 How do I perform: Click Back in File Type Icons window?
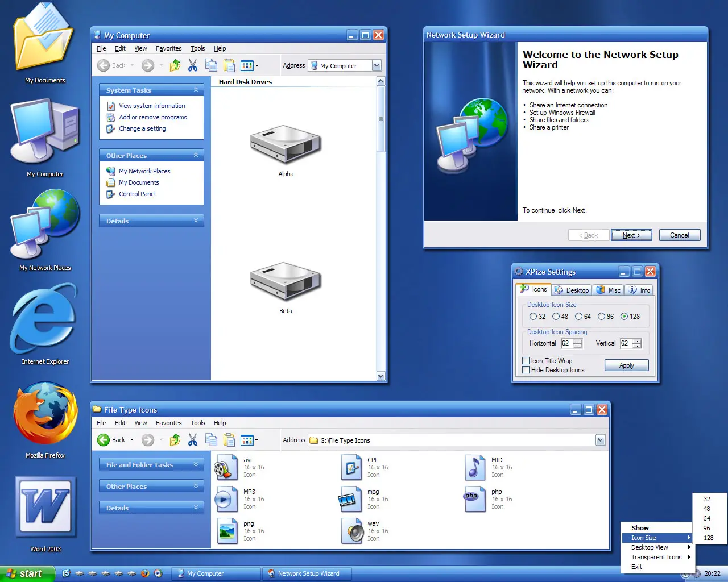(111, 440)
